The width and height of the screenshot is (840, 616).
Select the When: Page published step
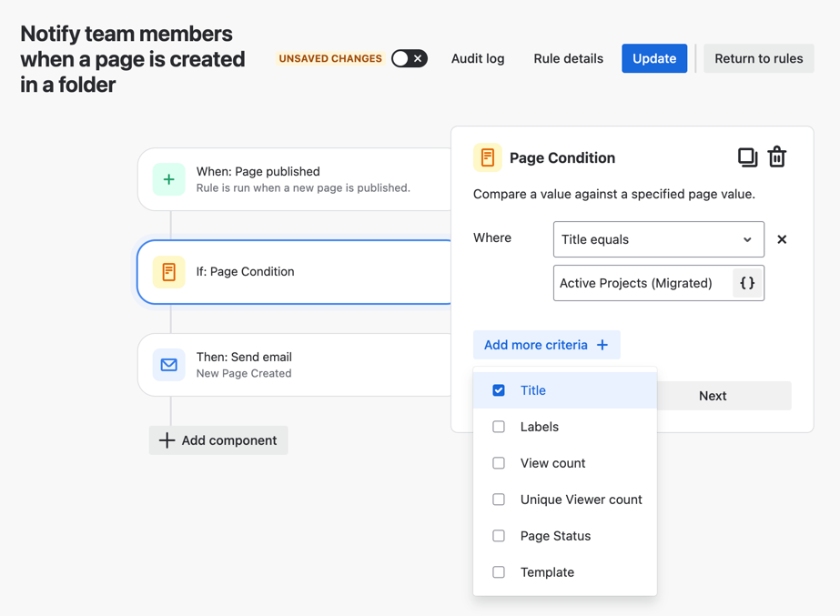[x=295, y=179]
